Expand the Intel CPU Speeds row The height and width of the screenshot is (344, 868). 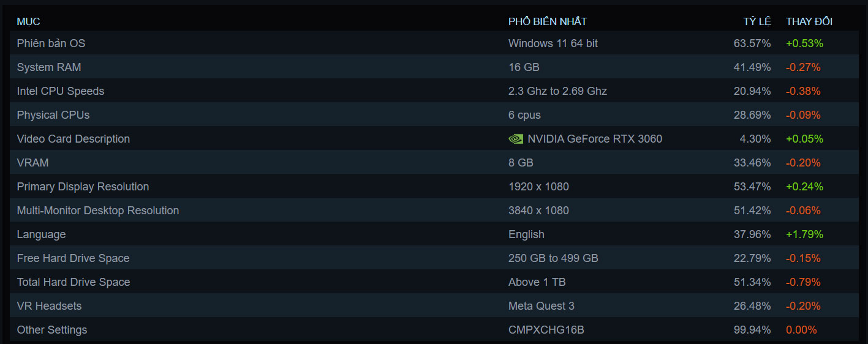pyautogui.click(x=61, y=91)
